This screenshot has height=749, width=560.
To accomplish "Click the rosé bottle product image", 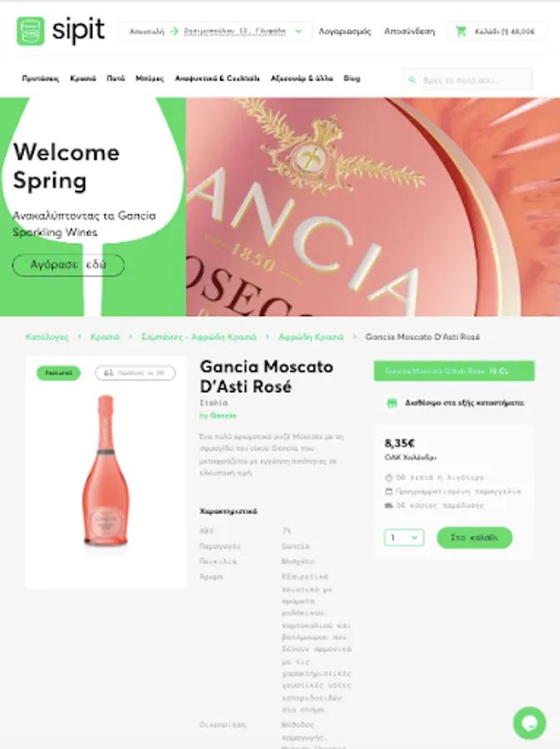I will pos(106,470).
